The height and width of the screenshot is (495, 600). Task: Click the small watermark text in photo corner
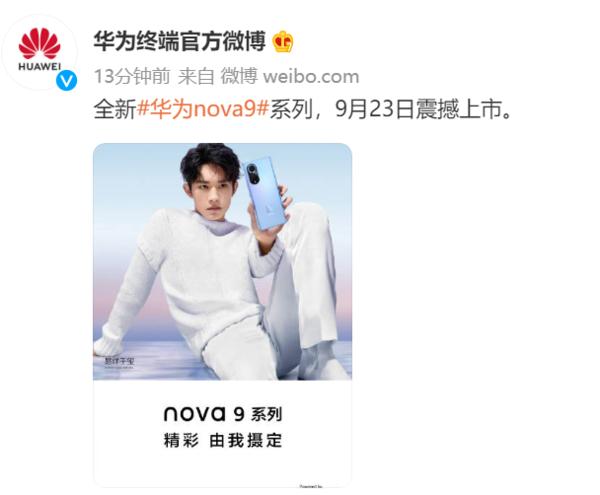click(119, 362)
